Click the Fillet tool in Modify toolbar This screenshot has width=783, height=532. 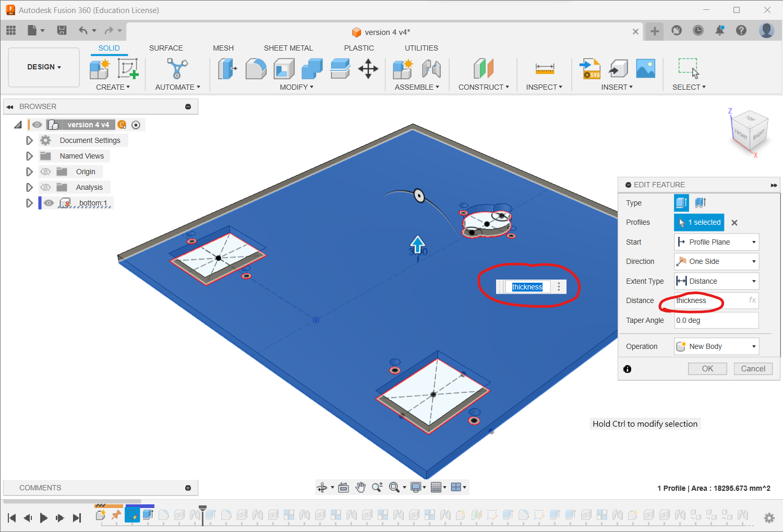(x=256, y=69)
